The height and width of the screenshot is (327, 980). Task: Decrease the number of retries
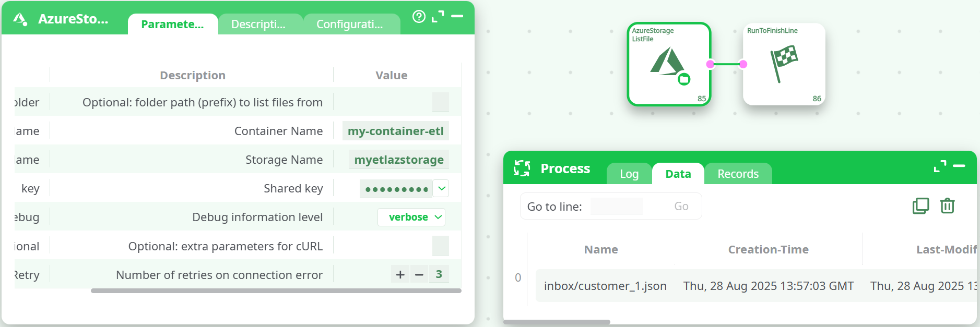419,274
